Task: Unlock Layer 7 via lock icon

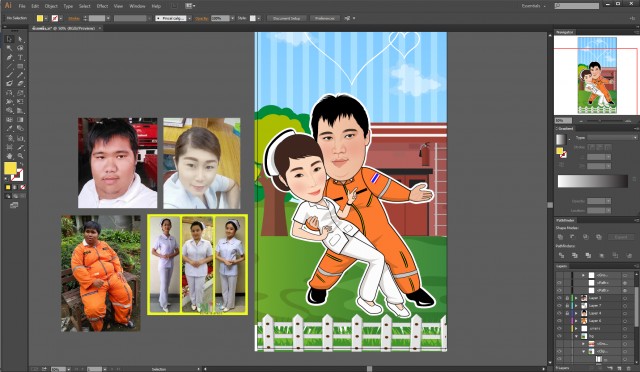Action: coord(567,305)
